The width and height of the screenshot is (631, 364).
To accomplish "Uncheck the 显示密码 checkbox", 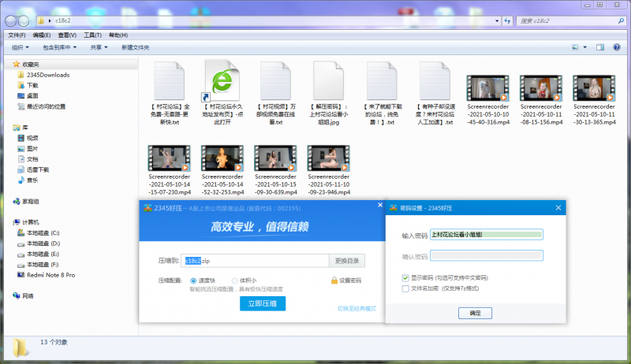I will pyautogui.click(x=405, y=277).
